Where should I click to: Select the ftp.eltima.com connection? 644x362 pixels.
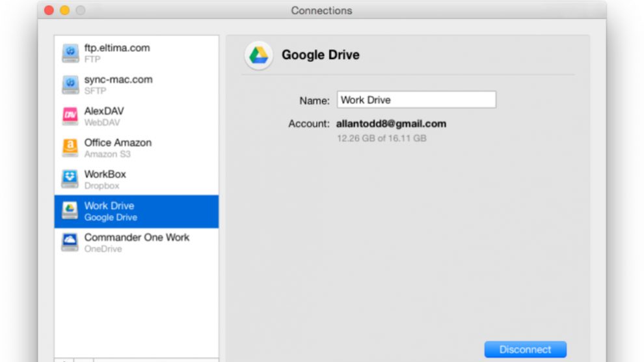pyautogui.click(x=137, y=53)
